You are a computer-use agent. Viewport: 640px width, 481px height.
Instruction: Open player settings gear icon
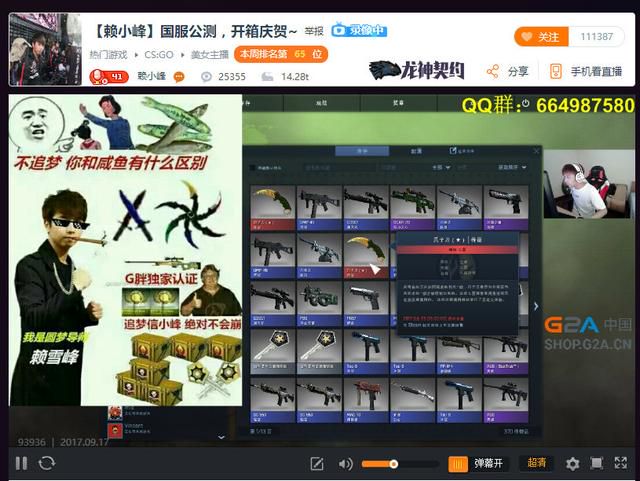tap(572, 464)
